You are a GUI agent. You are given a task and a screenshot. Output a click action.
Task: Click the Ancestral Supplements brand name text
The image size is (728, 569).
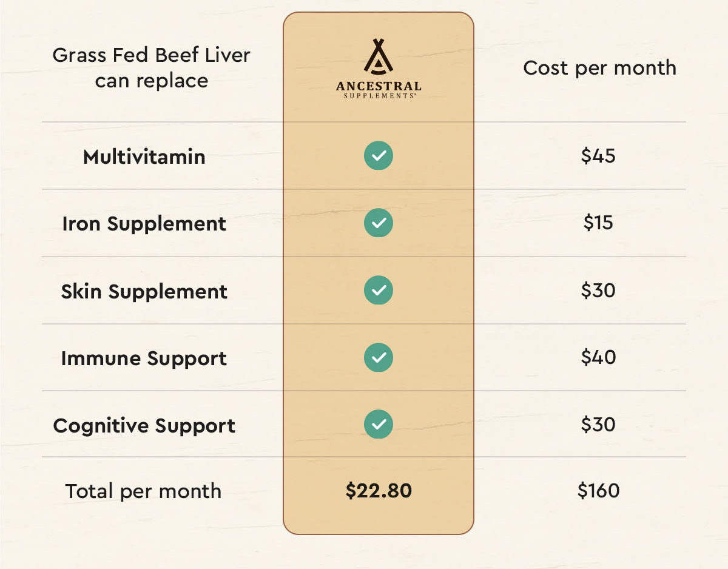379,89
